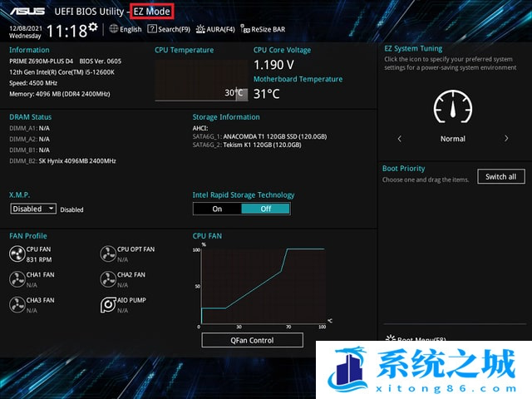Click the 1.190 V core voltage value
532x399 pixels.
click(x=273, y=65)
